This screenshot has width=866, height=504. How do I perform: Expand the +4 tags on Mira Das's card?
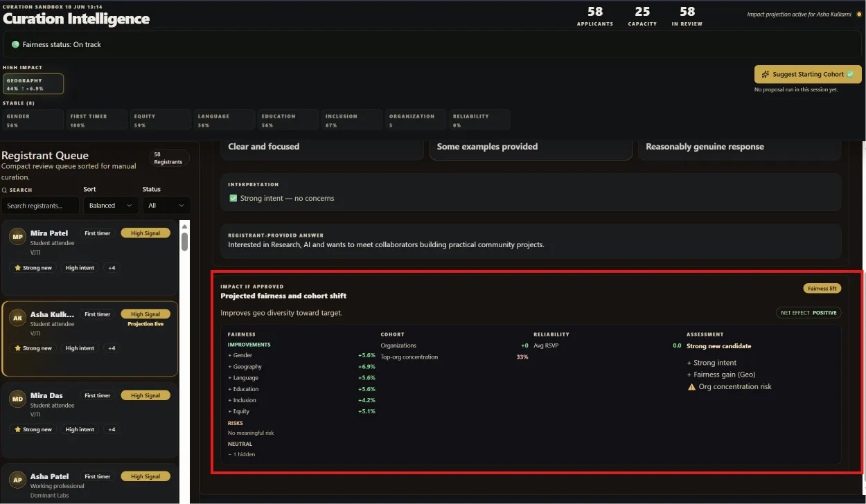click(x=111, y=429)
